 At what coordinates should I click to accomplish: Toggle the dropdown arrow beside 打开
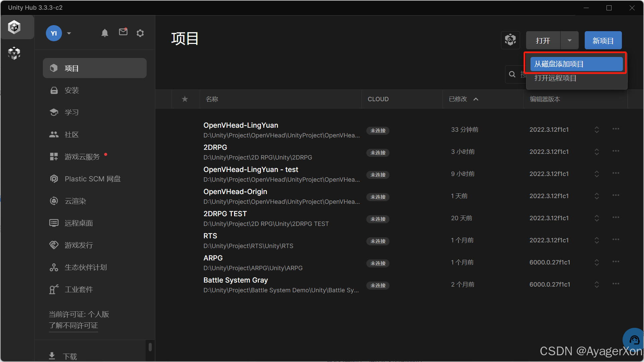coord(570,41)
